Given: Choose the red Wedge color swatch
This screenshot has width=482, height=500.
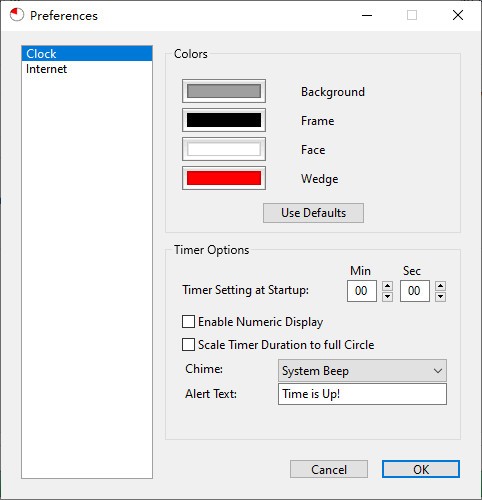Looking at the screenshot, I should (x=224, y=178).
